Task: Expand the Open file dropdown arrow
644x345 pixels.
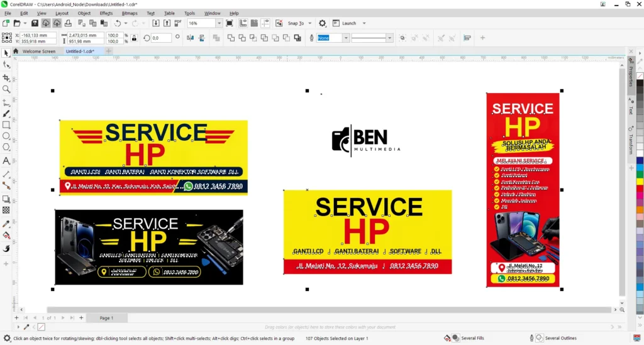Action: coord(25,23)
